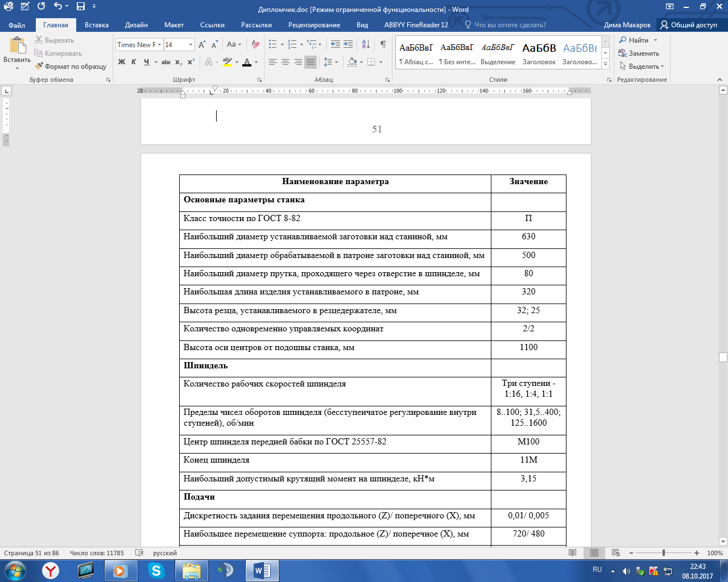The image size is (728, 582).
Task: Increase font size with grow font icon
Action: [202, 44]
